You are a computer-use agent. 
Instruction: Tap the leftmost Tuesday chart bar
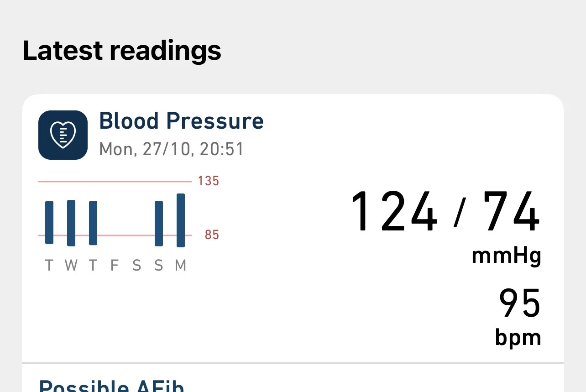pyautogui.click(x=49, y=222)
